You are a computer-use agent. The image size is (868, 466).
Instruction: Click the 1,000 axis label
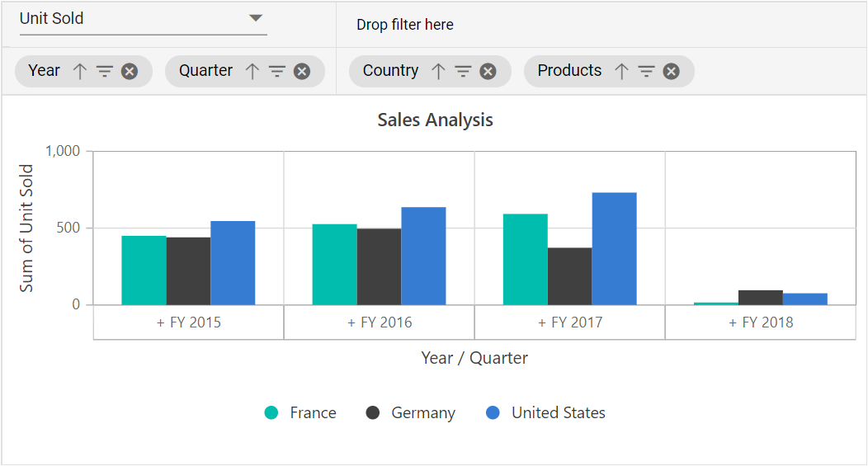tap(63, 151)
